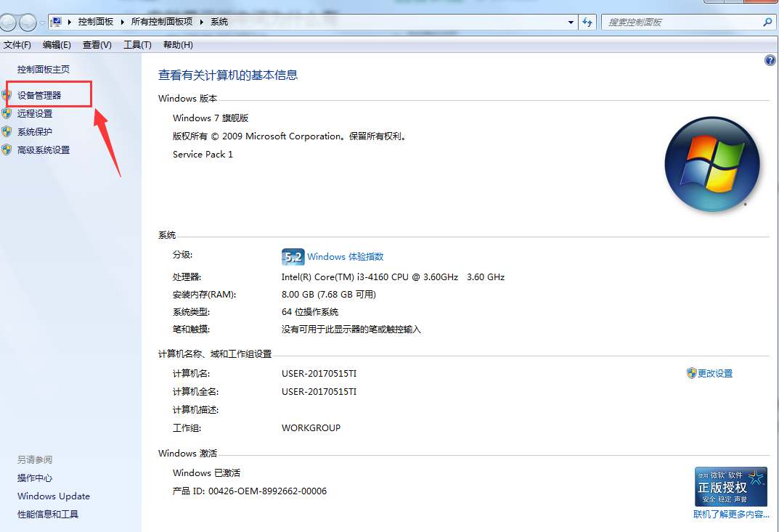779x532 pixels.
Task: Open 操作中心 link
Action: pyautogui.click(x=35, y=478)
